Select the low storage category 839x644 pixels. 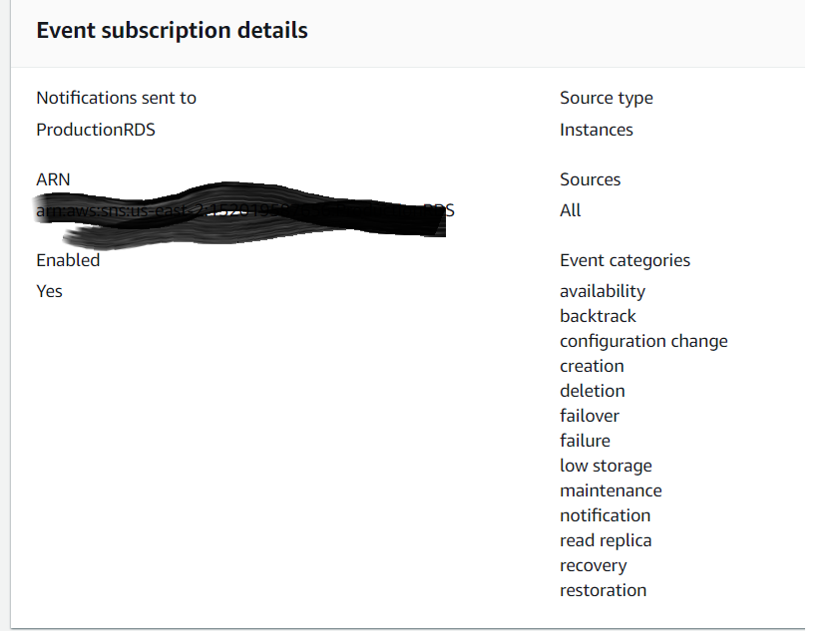click(606, 466)
